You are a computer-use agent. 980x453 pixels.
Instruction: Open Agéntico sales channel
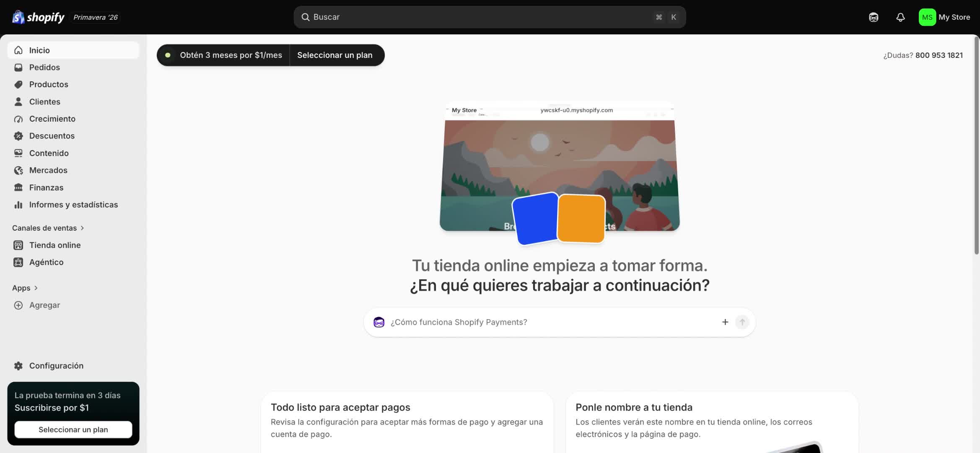(73, 262)
